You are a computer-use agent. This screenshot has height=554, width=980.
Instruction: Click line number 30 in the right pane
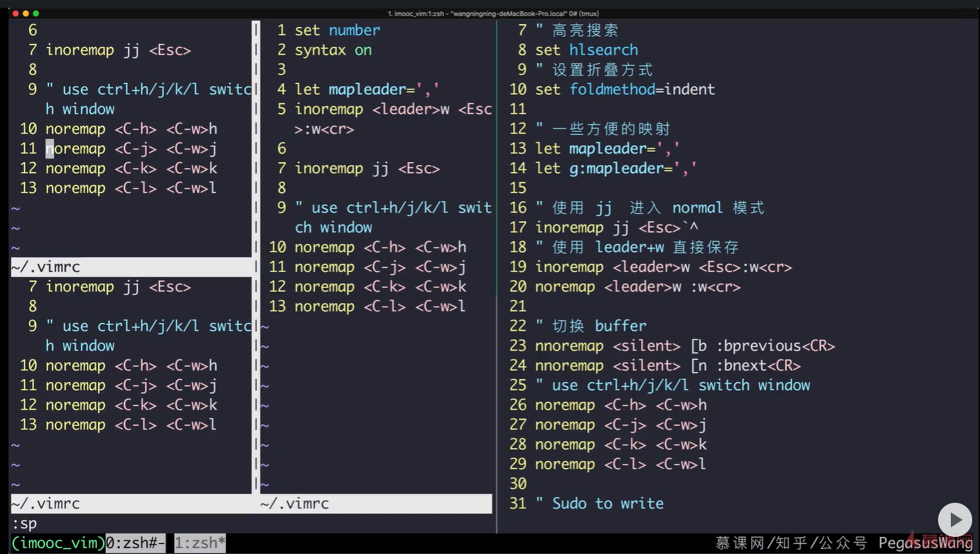tap(518, 484)
